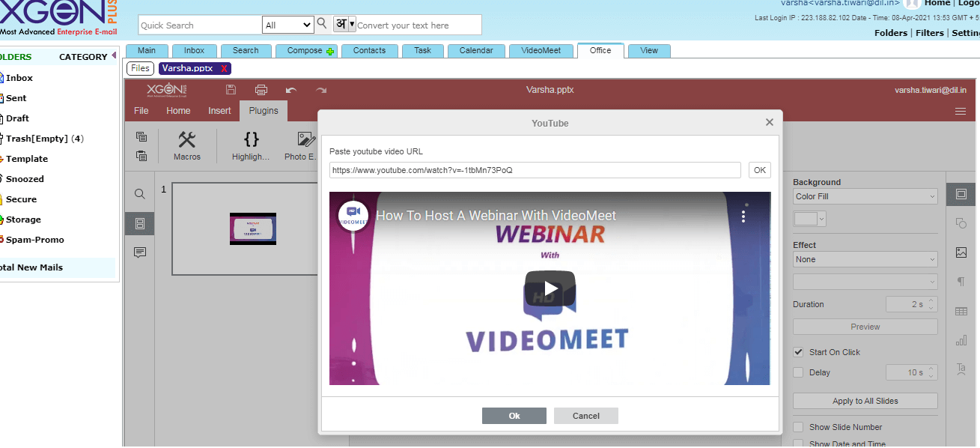Open shape settings in right sidebar
This screenshot has width=980, height=448.
(961, 223)
